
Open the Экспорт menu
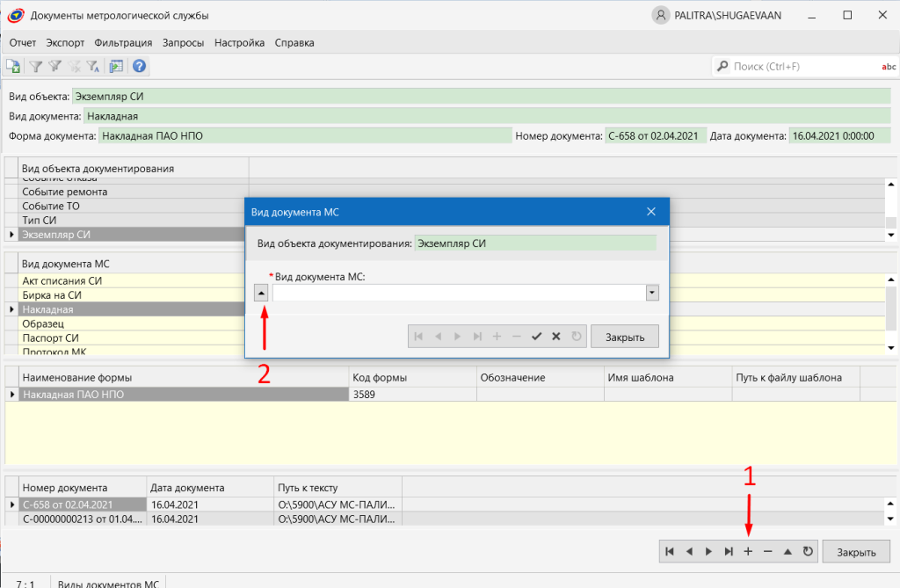(x=65, y=42)
